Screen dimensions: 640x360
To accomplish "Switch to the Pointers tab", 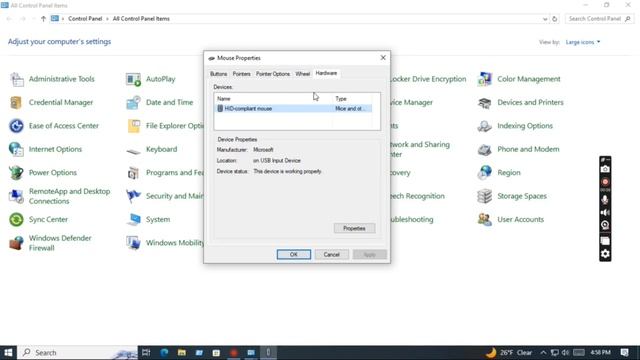I will coord(241,74).
